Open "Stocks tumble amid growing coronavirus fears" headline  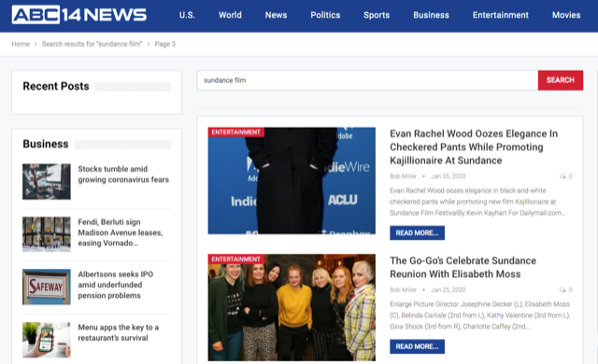tap(123, 175)
